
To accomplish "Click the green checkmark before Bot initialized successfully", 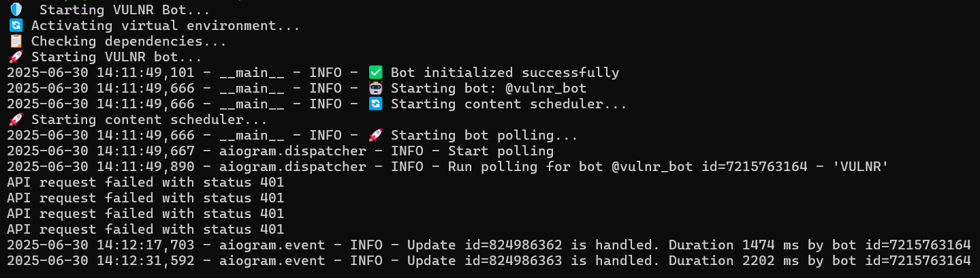I will pyautogui.click(x=376, y=73).
